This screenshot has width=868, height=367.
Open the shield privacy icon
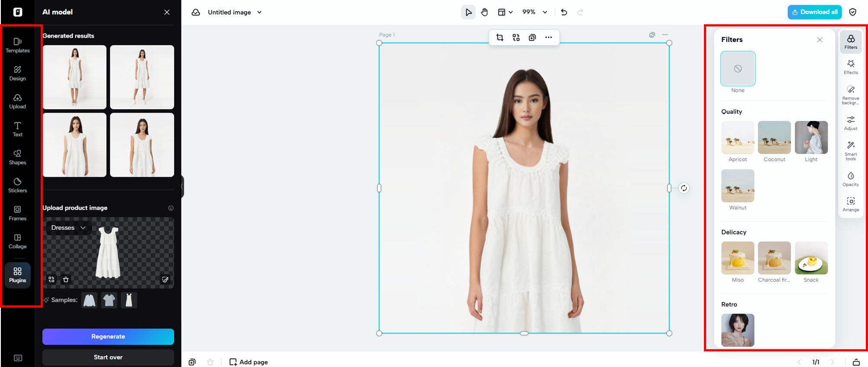click(853, 12)
